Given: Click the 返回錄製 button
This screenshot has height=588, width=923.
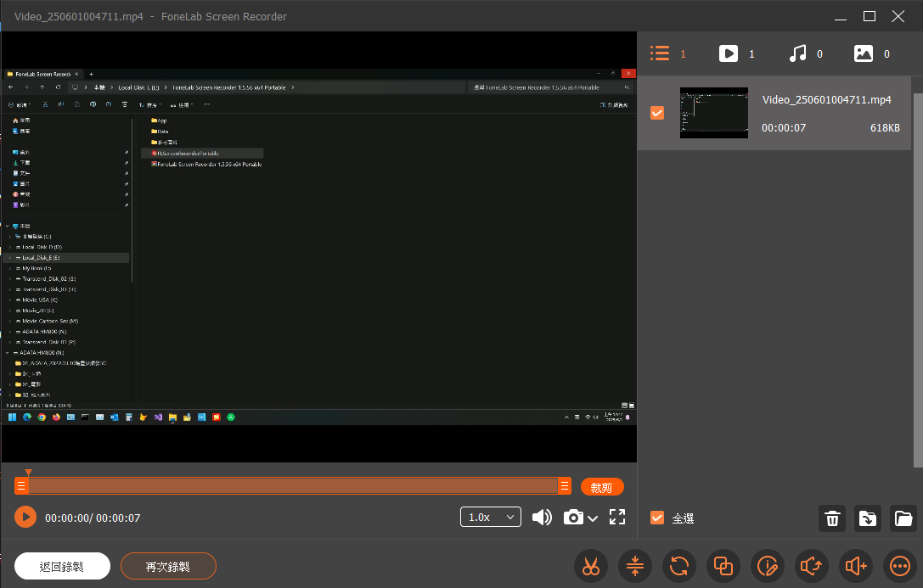Looking at the screenshot, I should (62, 566).
